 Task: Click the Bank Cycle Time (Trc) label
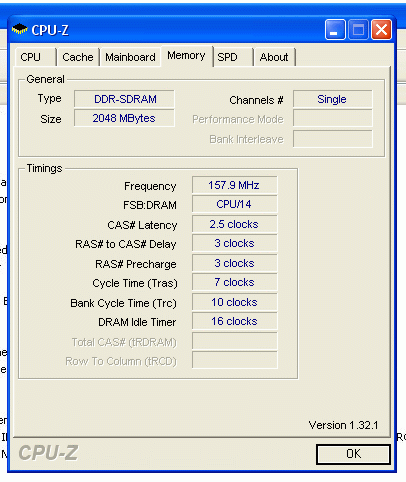[123, 303]
